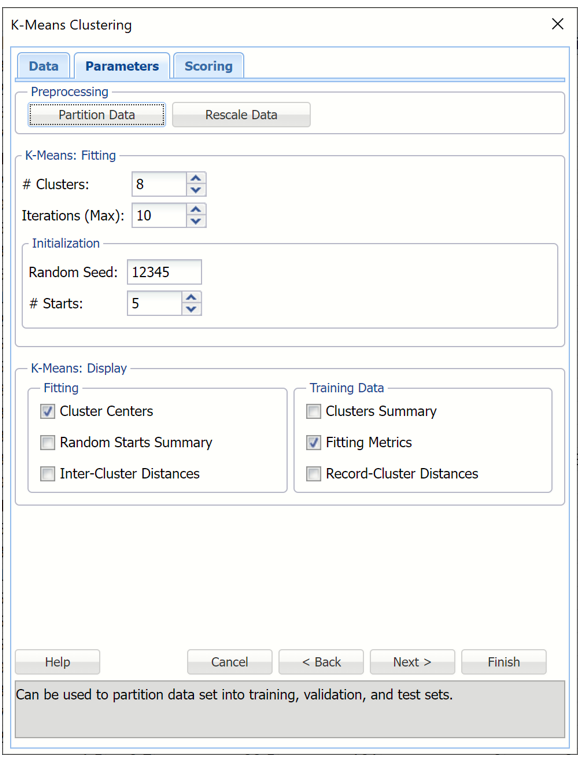The height and width of the screenshot is (760, 586).
Task: Check the Clusters Summary option
Action: coord(314,412)
